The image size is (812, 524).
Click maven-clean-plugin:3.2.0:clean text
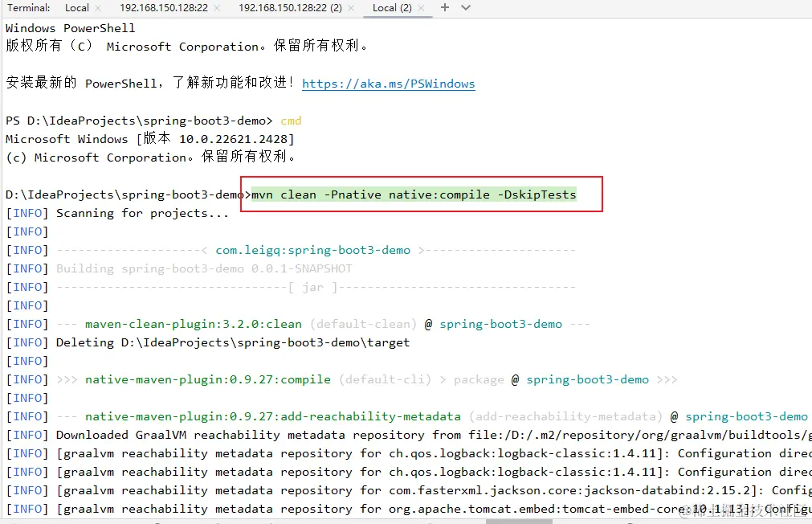point(193,325)
